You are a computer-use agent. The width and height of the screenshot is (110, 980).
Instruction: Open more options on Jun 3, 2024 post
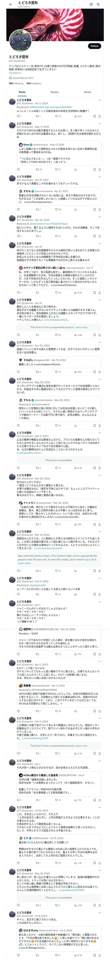click(x=99, y=100)
